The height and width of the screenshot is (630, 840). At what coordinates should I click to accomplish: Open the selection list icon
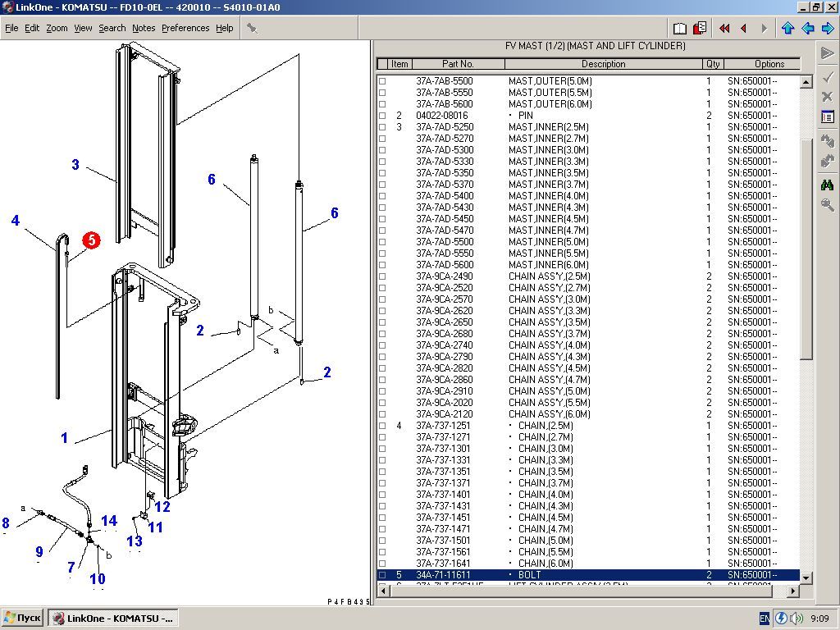pyautogui.click(x=827, y=116)
